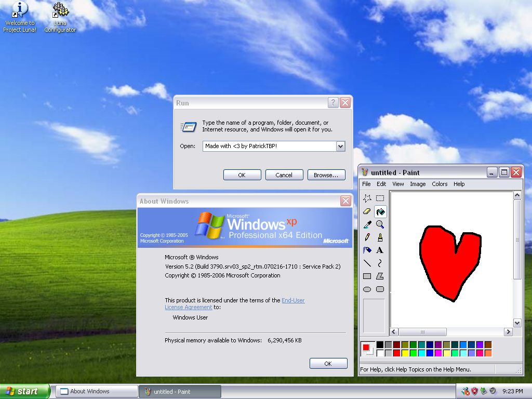The width and height of the screenshot is (532, 399).
Task: Select the Polygon shape tool
Action: (x=380, y=276)
